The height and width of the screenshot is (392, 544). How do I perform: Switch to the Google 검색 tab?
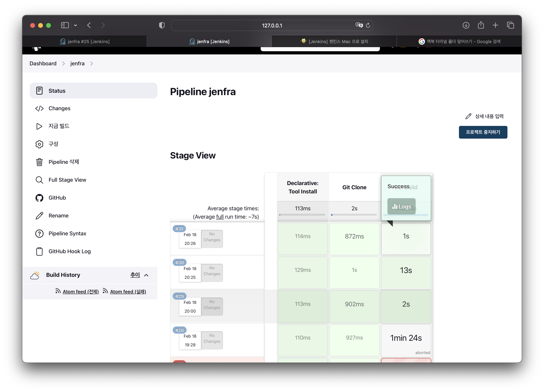[459, 42]
